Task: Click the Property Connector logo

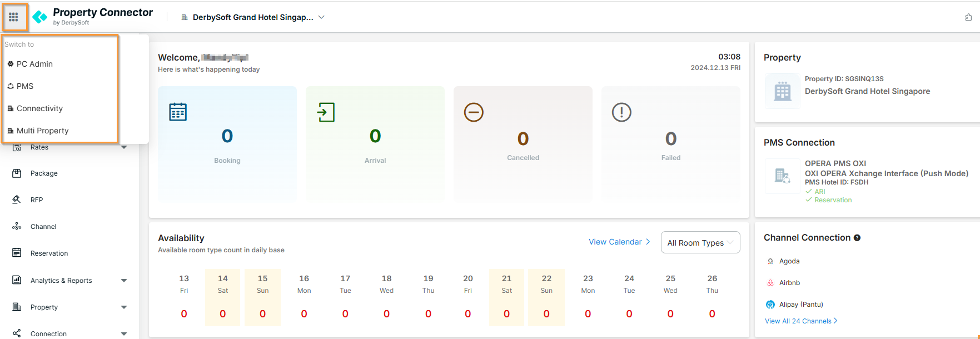Action: pos(92,17)
